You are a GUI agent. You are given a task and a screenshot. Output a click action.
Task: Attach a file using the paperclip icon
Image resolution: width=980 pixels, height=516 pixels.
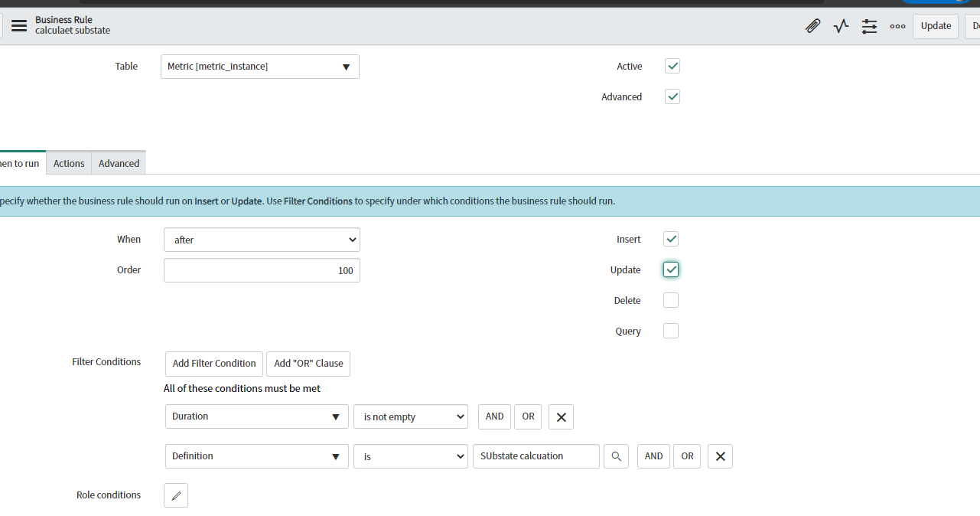click(812, 25)
